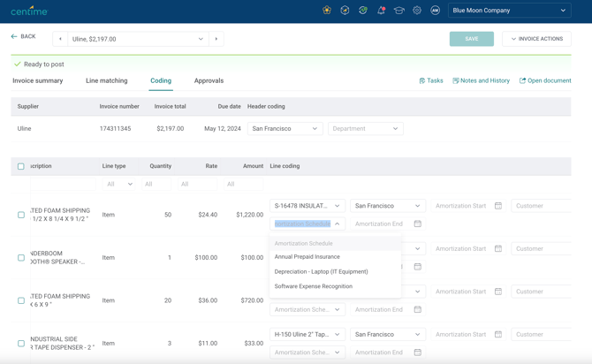
Task: Go to next invoice arrow
Action: point(216,39)
